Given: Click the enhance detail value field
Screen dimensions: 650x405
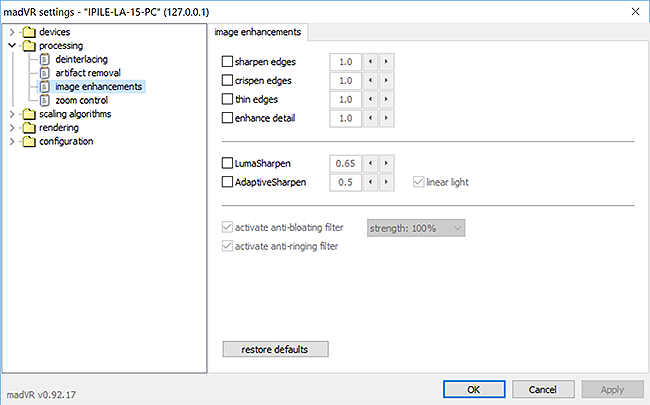Looking at the screenshot, I should [x=346, y=118].
